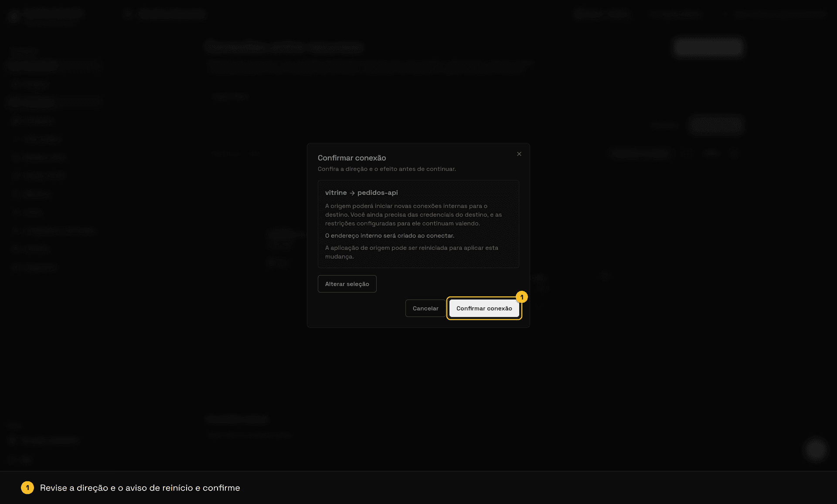Click the blurred round floating button at bottom-right
The height and width of the screenshot is (504, 837).
(x=815, y=449)
